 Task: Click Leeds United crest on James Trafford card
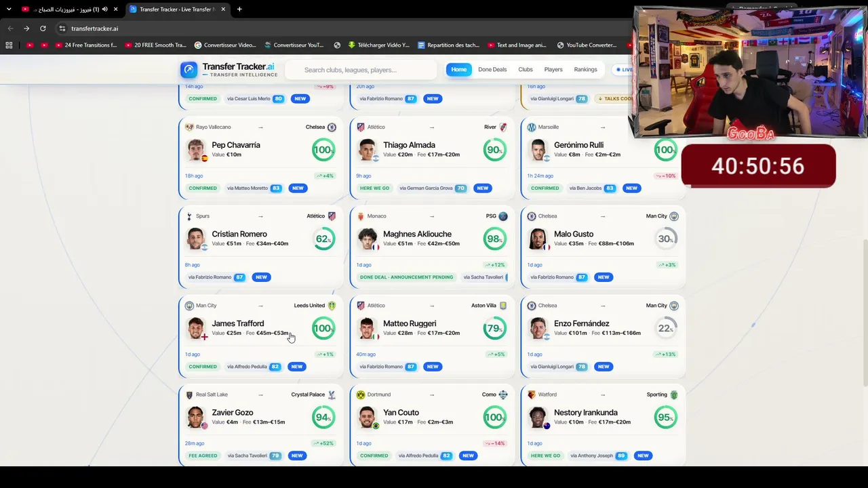pyautogui.click(x=332, y=306)
